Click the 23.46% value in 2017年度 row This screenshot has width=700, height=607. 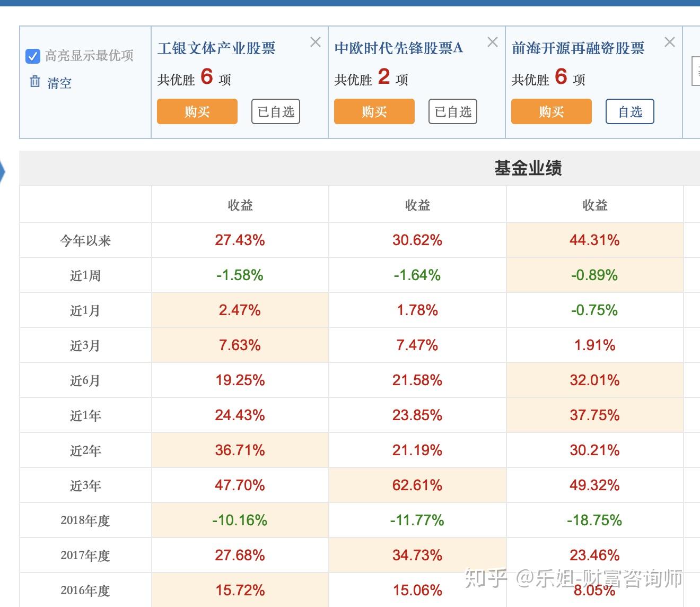(594, 555)
